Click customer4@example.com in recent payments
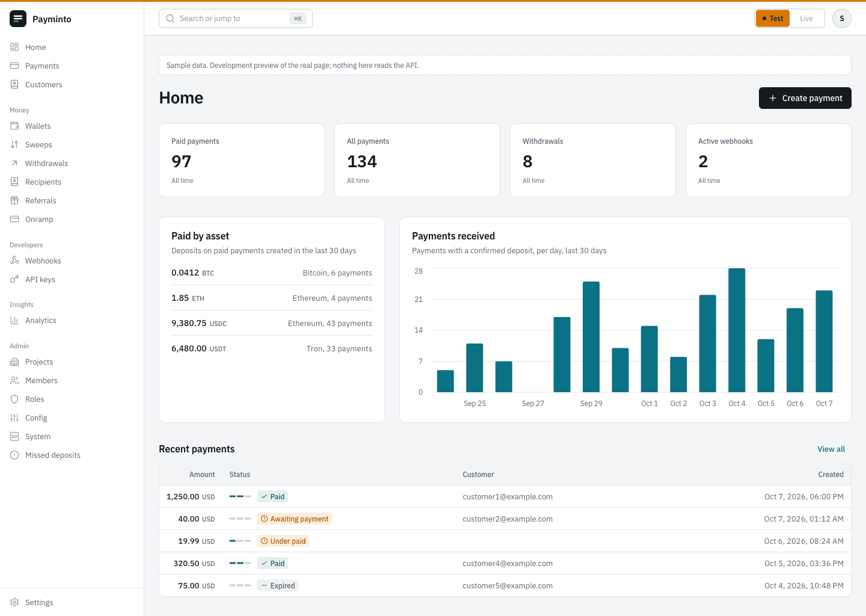This screenshot has height=616, width=866. (508, 563)
